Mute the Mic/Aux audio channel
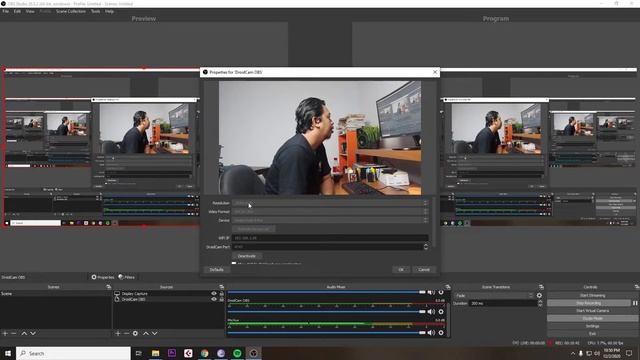 click(431, 333)
